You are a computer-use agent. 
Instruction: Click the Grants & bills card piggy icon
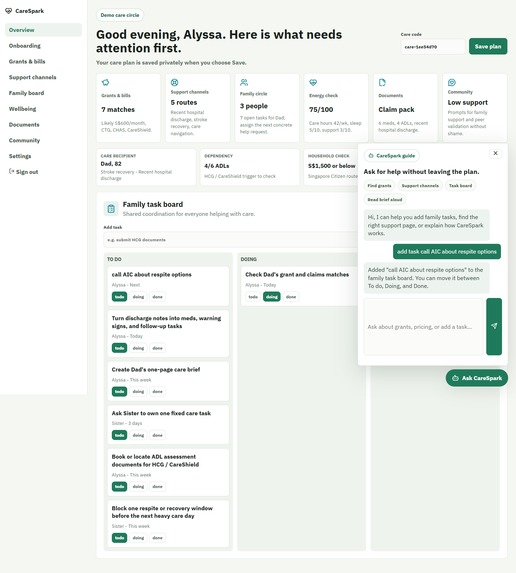[105, 82]
